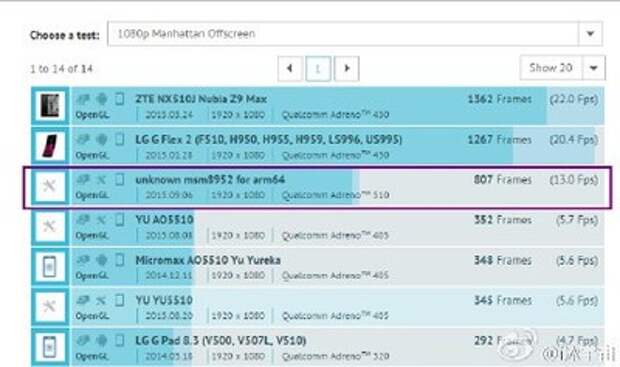Click the 2014.12.11 date text

click(x=169, y=275)
